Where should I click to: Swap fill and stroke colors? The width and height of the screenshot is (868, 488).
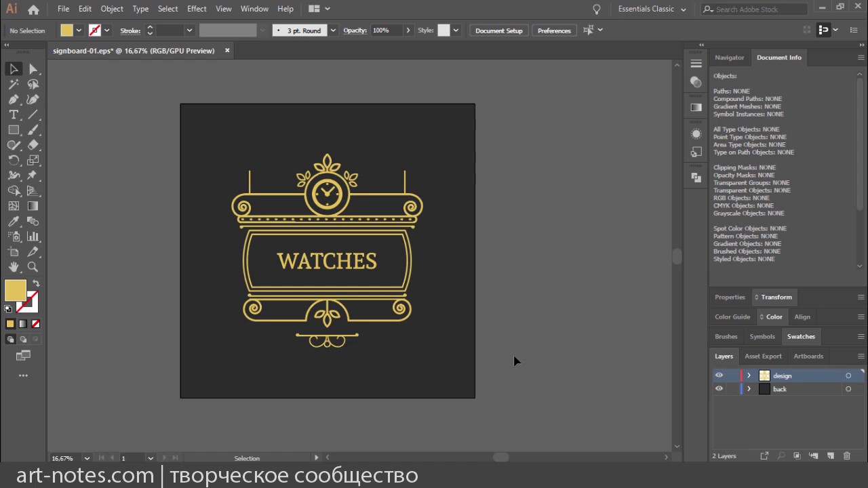pyautogui.click(x=36, y=283)
